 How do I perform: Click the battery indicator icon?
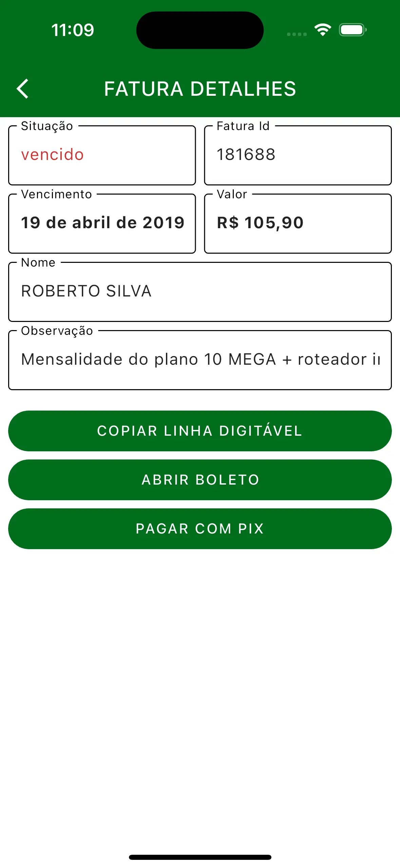click(352, 30)
